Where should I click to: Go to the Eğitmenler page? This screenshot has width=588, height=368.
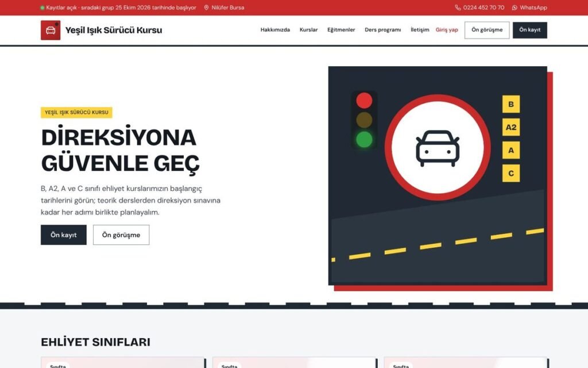pyautogui.click(x=341, y=30)
